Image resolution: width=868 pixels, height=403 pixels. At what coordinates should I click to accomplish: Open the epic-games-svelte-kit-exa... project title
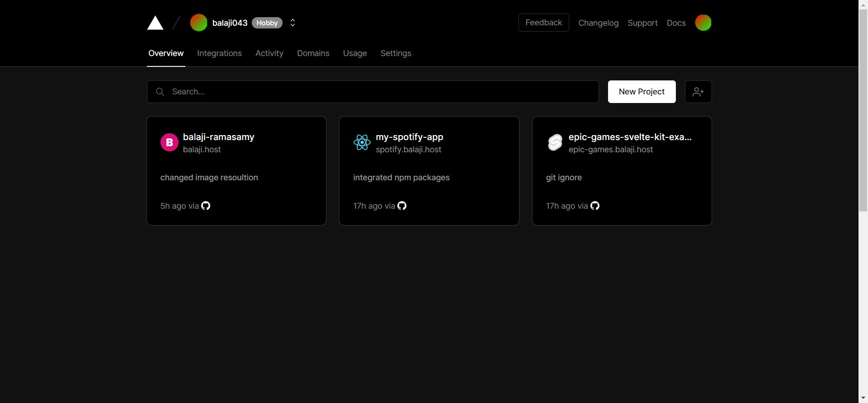click(x=630, y=137)
